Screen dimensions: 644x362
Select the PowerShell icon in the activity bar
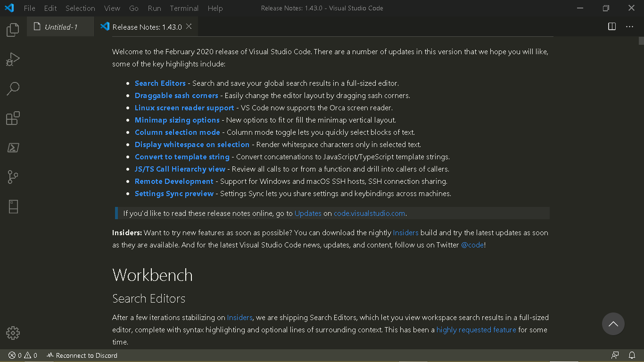coord(13,148)
